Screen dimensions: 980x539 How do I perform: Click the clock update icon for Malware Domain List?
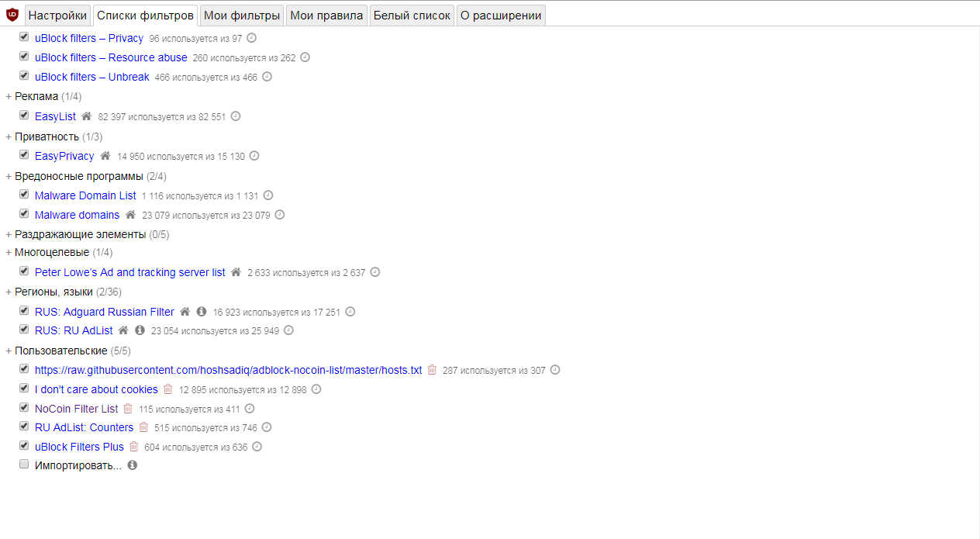[268, 195]
